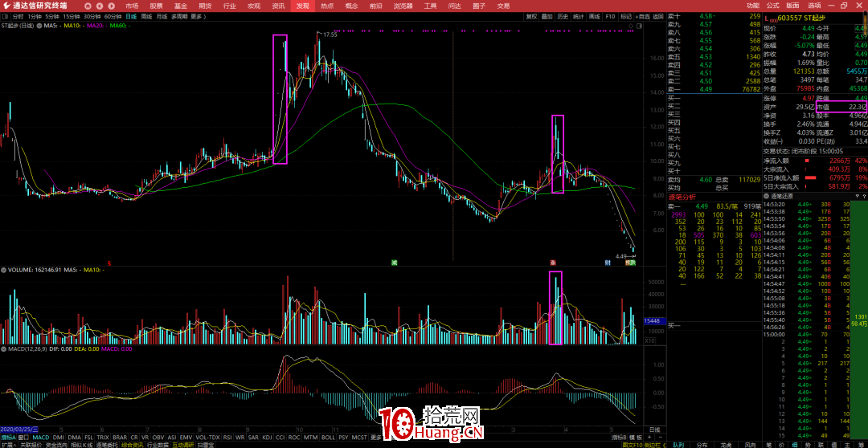Open the 功能 menu at top right

[x=753, y=6]
